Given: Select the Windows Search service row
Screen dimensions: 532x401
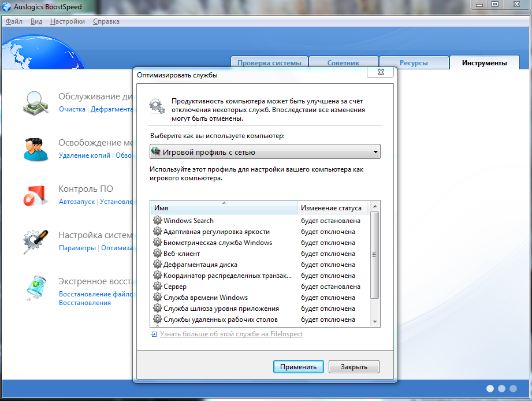Looking at the screenshot, I should (x=260, y=221).
